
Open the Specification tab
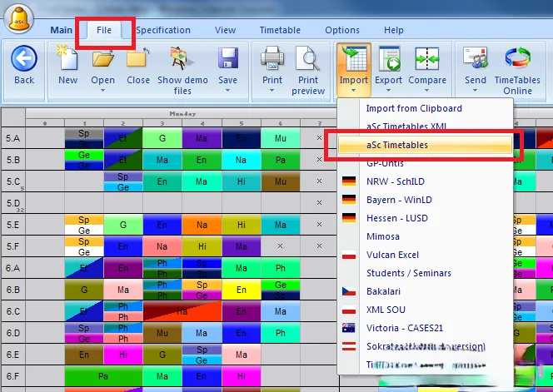coord(163,30)
